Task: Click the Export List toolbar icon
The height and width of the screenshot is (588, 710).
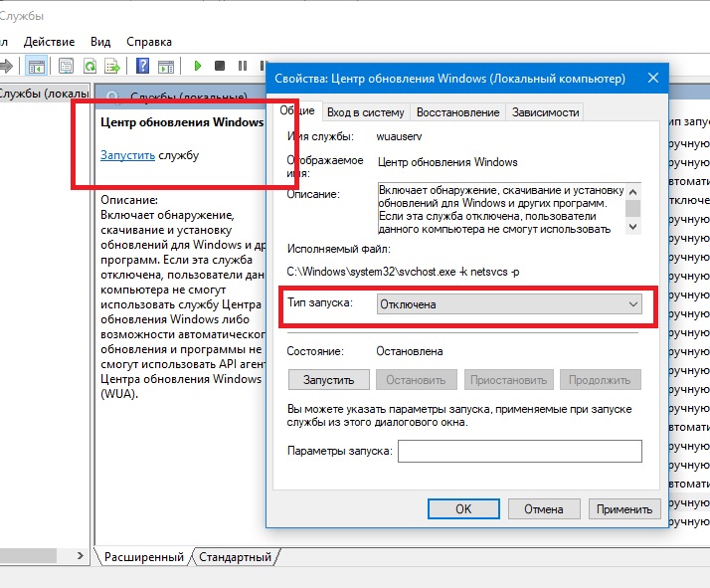Action: [112, 66]
